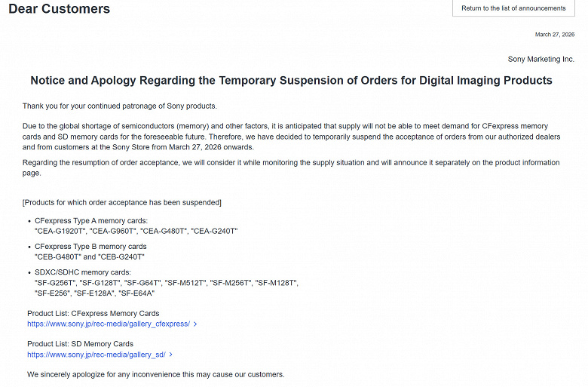Click the suspended products section header
The width and height of the screenshot is (588, 387).
coord(122,202)
